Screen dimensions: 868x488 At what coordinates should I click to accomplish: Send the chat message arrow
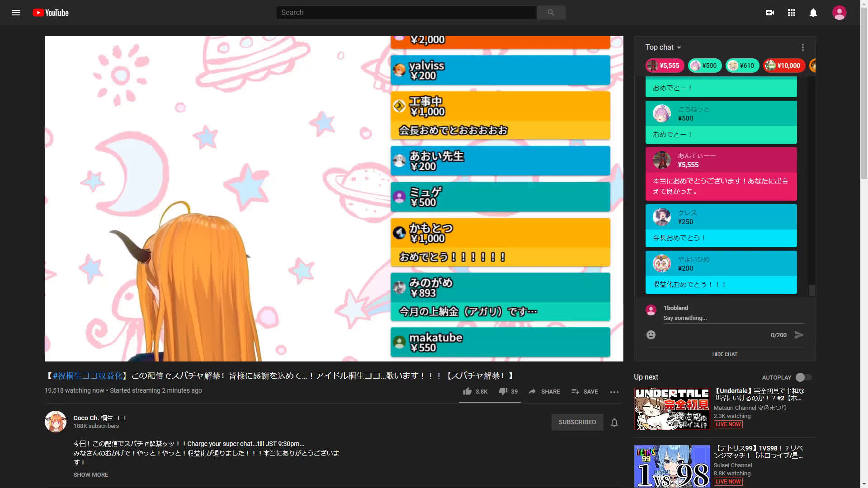[799, 335]
